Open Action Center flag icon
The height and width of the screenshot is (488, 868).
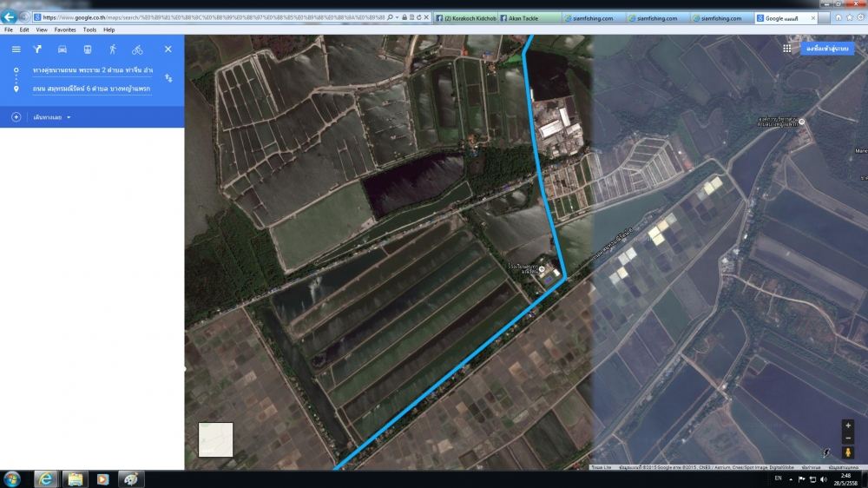[801, 479]
